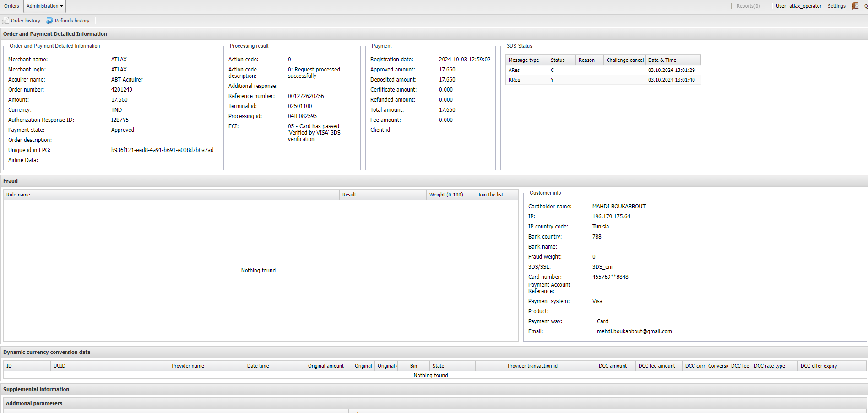Open Settings in the top bar
This screenshot has width=868, height=413.
tap(836, 6)
